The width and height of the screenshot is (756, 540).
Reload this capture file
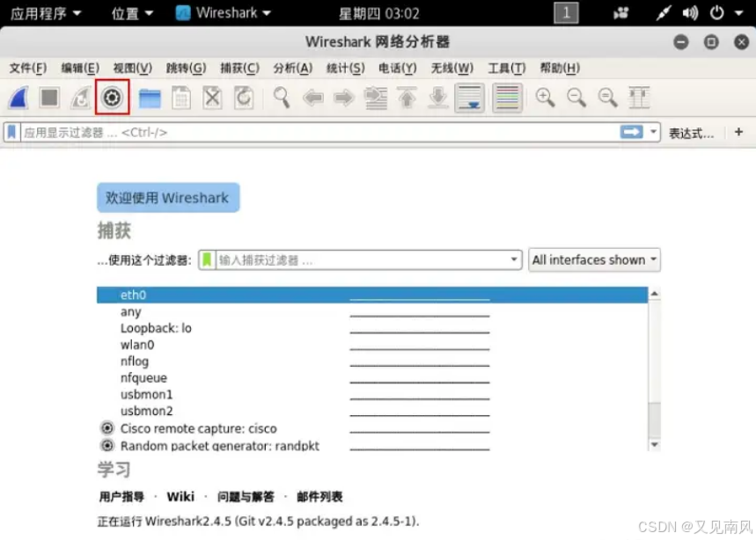click(x=244, y=98)
